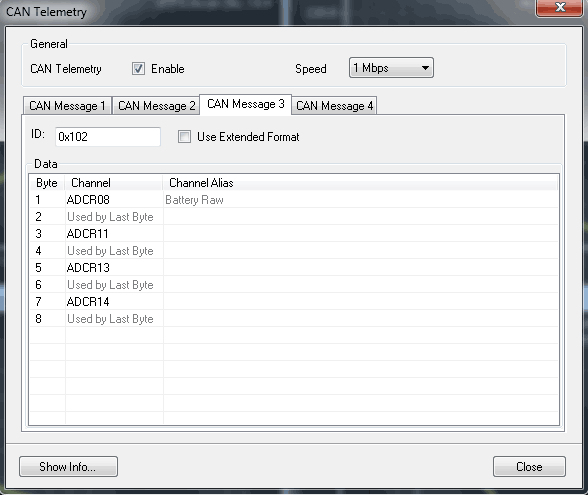Select the ADCR11 channel row

click(294, 234)
